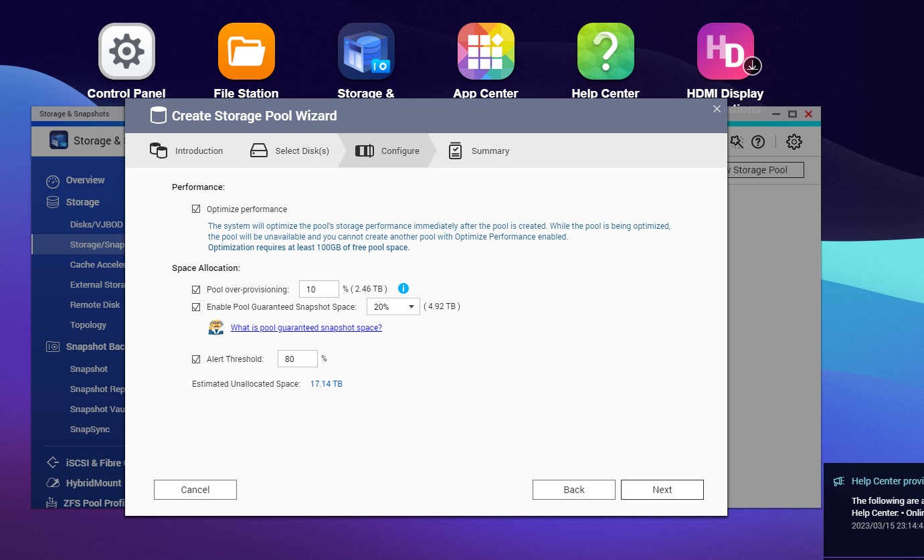Select Remote Disk in the sidebar
Viewport: 924px width, 560px height.
pyautogui.click(x=95, y=304)
